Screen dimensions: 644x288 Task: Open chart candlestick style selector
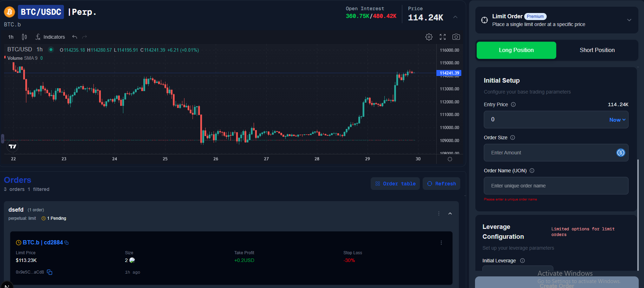(x=24, y=37)
